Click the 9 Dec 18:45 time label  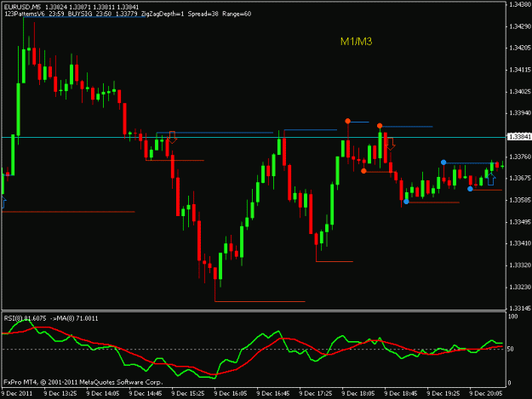click(401, 394)
